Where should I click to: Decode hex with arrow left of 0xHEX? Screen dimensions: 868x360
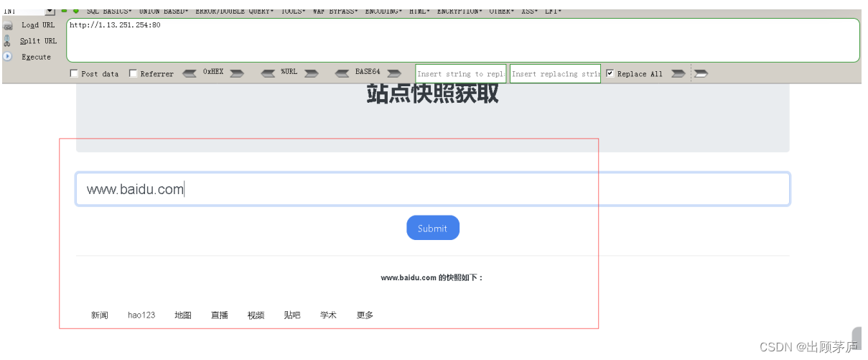click(x=190, y=73)
